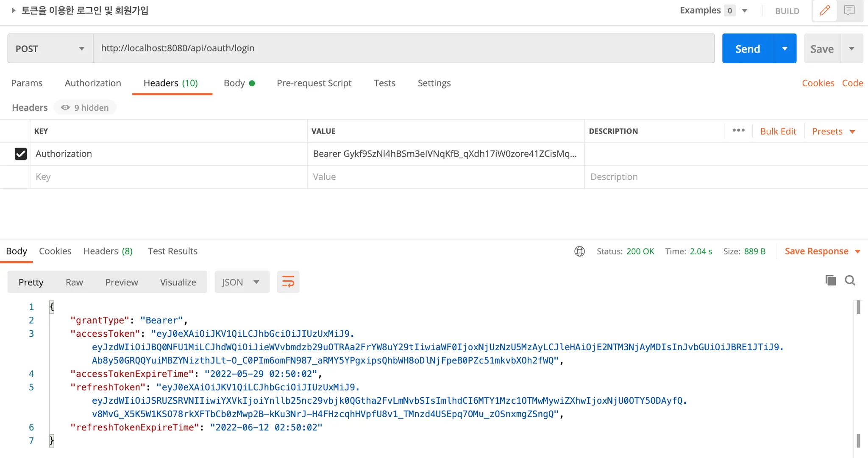Expand the Send button arrow menu
The width and height of the screenshot is (868, 458).
tap(785, 49)
